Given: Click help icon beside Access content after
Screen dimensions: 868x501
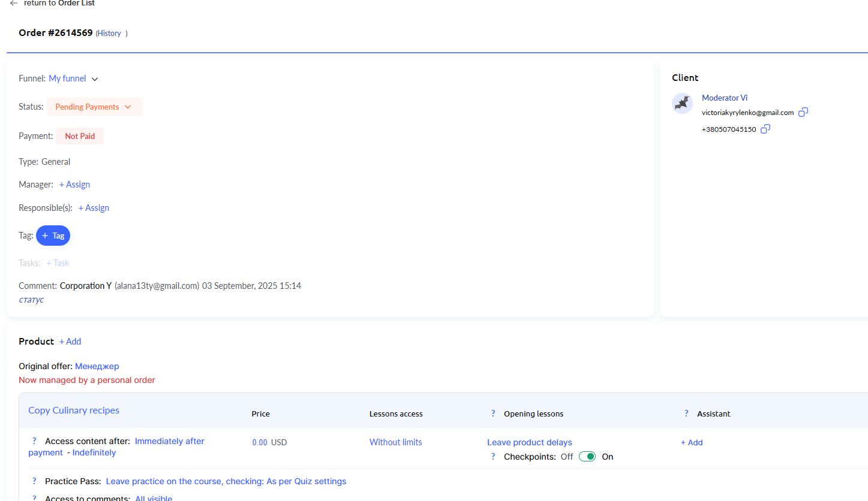Looking at the screenshot, I should (34, 441).
